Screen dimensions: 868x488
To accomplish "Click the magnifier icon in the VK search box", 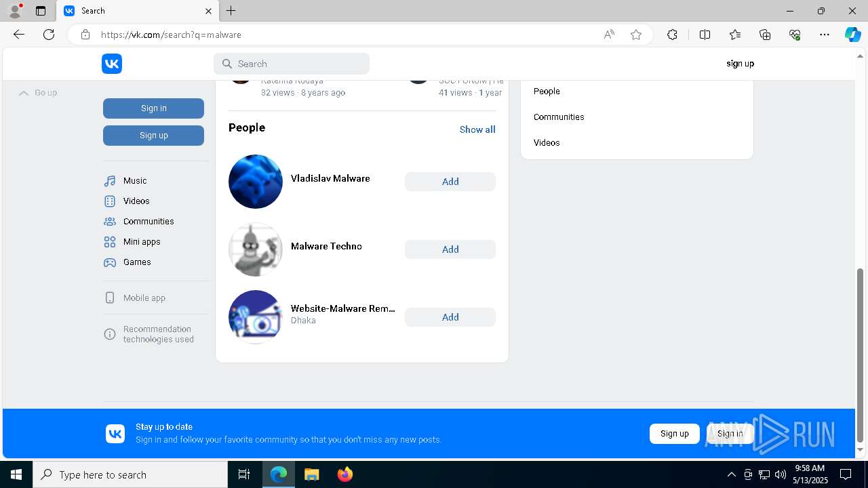I will coord(227,64).
